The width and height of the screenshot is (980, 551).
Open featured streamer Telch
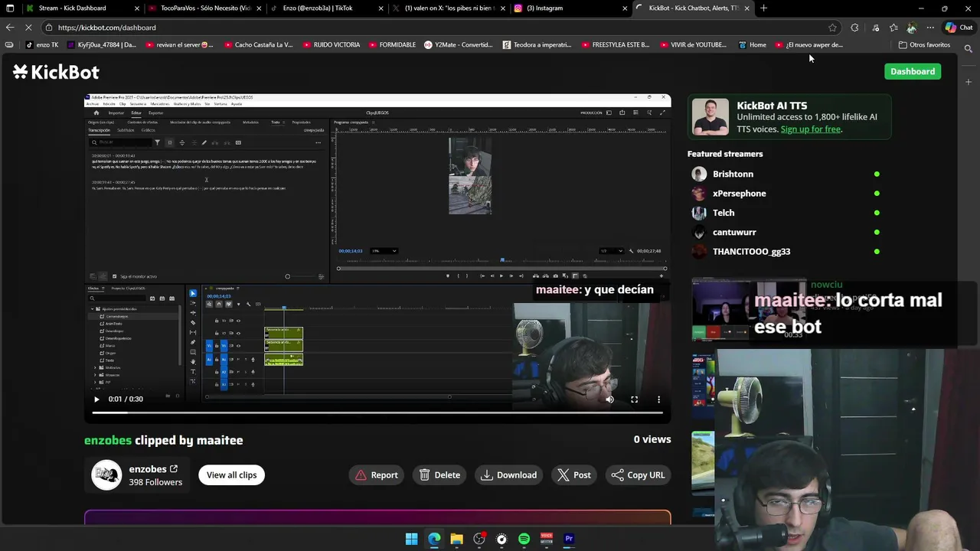point(723,213)
